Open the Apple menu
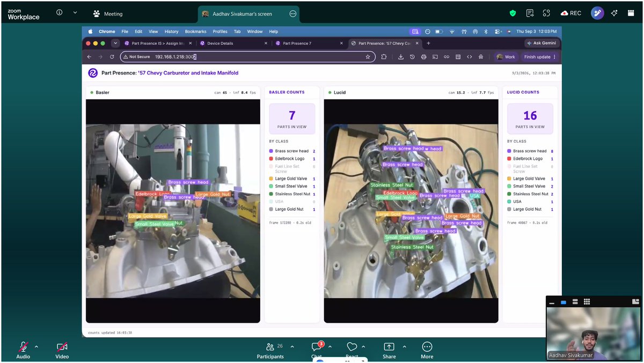 (x=91, y=32)
